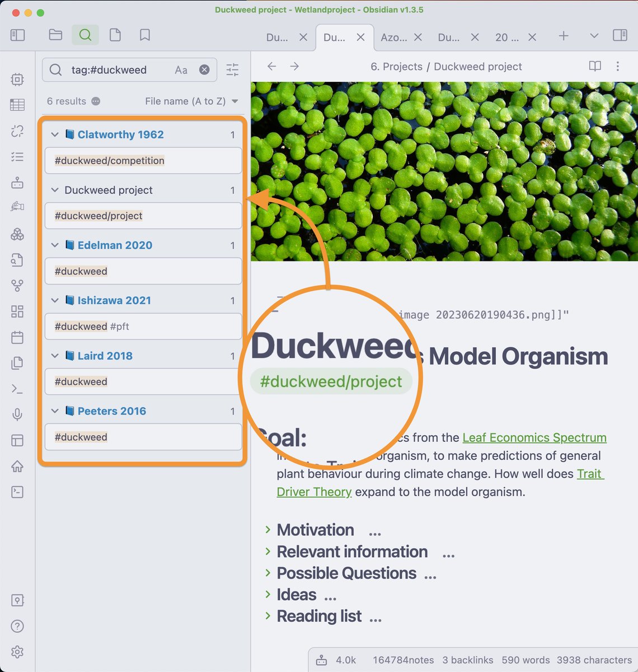The width and height of the screenshot is (638, 672).
Task: Navigate back with the left arrow
Action: click(x=271, y=66)
